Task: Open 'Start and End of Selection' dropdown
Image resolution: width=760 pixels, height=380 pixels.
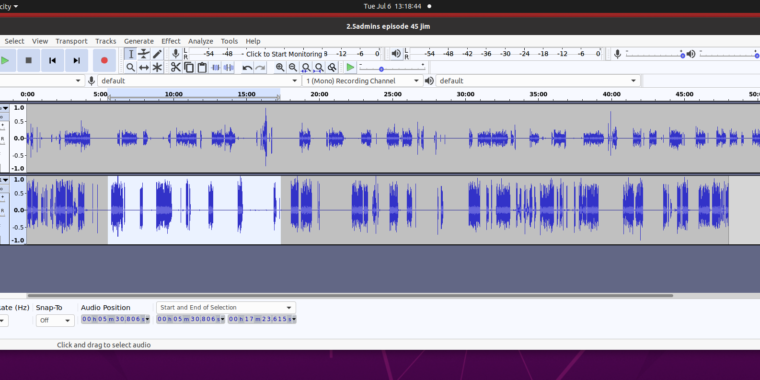Action: (x=225, y=308)
